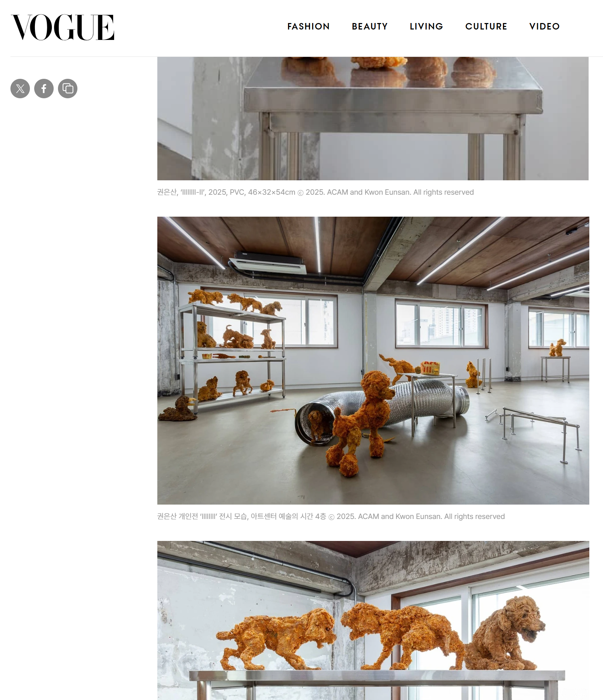The image size is (603, 700).
Task: Share article on Facebook
Action: point(44,89)
